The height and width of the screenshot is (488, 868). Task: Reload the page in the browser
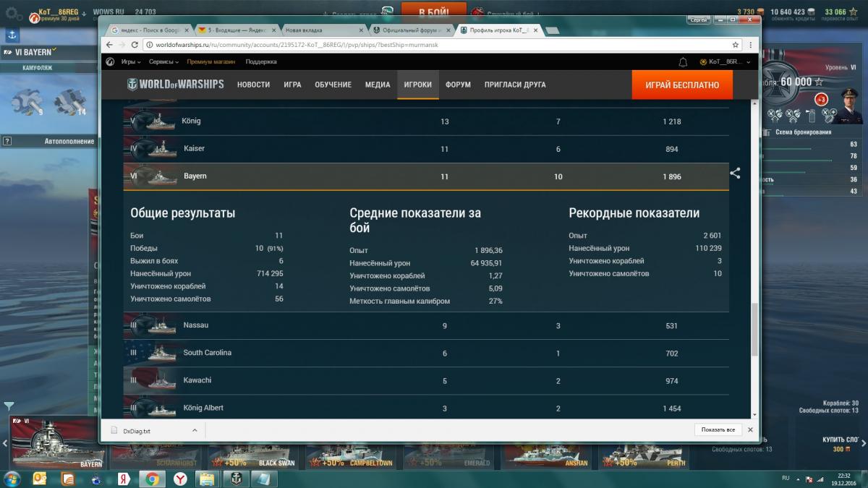135,45
